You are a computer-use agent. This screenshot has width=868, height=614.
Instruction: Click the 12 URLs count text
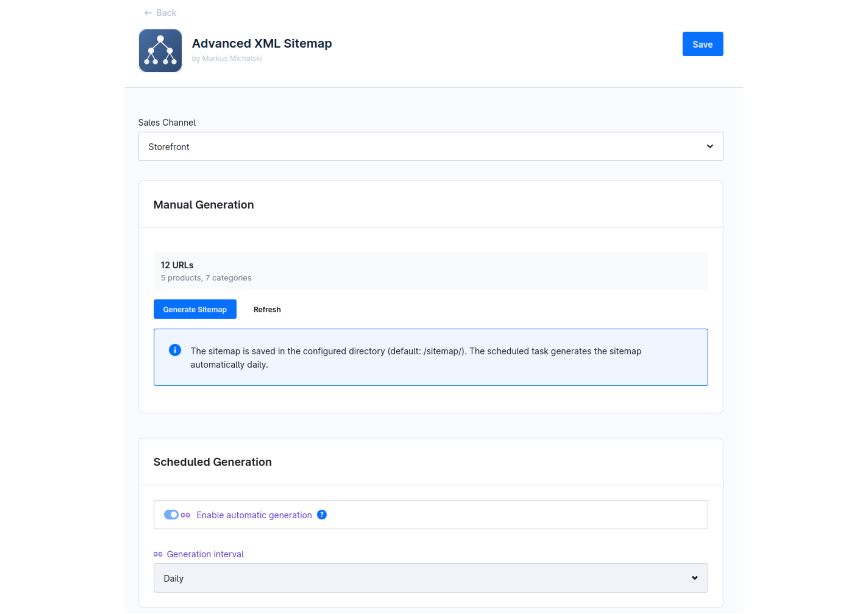177,265
